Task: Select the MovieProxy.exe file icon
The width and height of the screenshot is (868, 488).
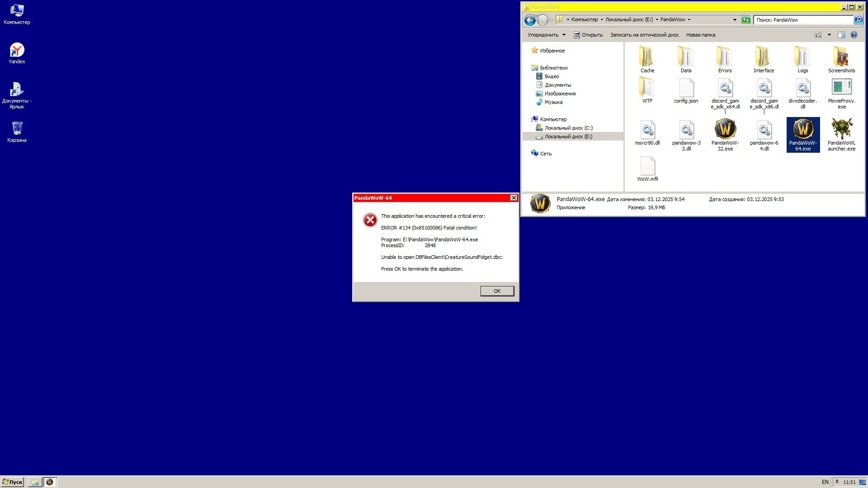Action: tap(841, 88)
